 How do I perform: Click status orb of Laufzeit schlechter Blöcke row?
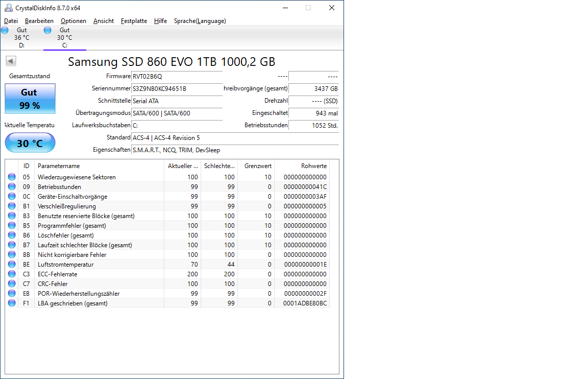[x=12, y=245]
